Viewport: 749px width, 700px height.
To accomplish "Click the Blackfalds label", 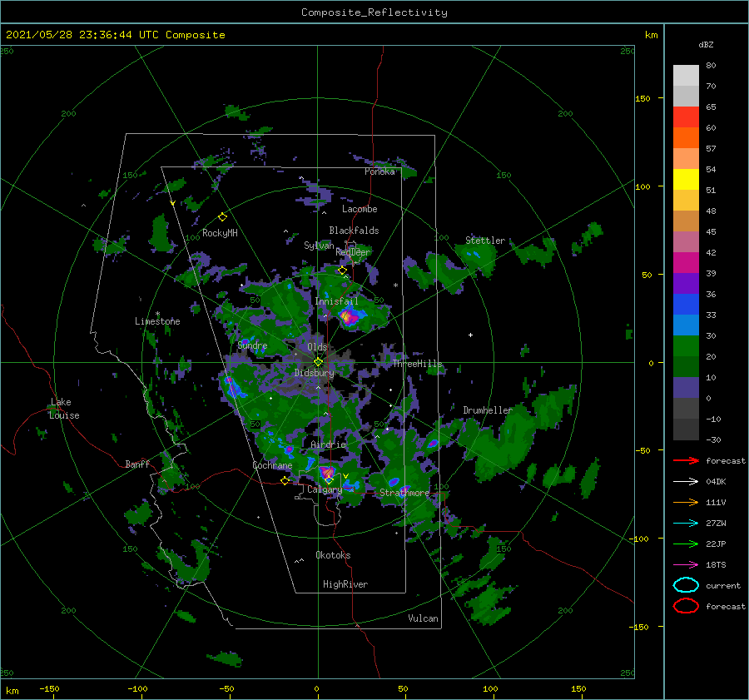I will click(x=354, y=231).
